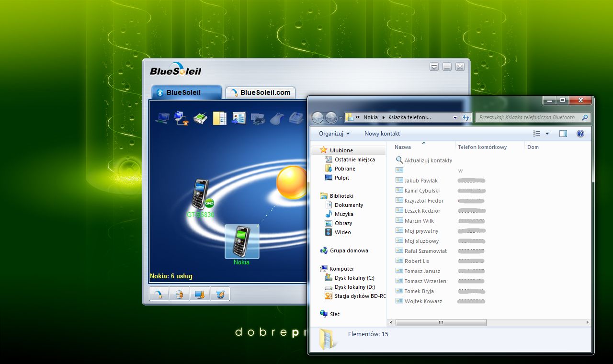Open Obrazy library in the sidebar
613x364 pixels.
coord(343,223)
